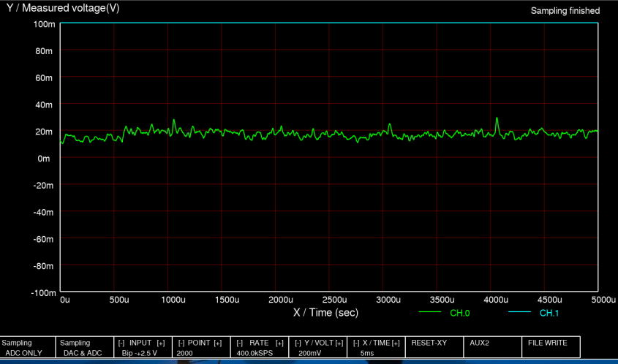Click the '-100m' Y-axis label

pyautogui.click(x=42, y=293)
